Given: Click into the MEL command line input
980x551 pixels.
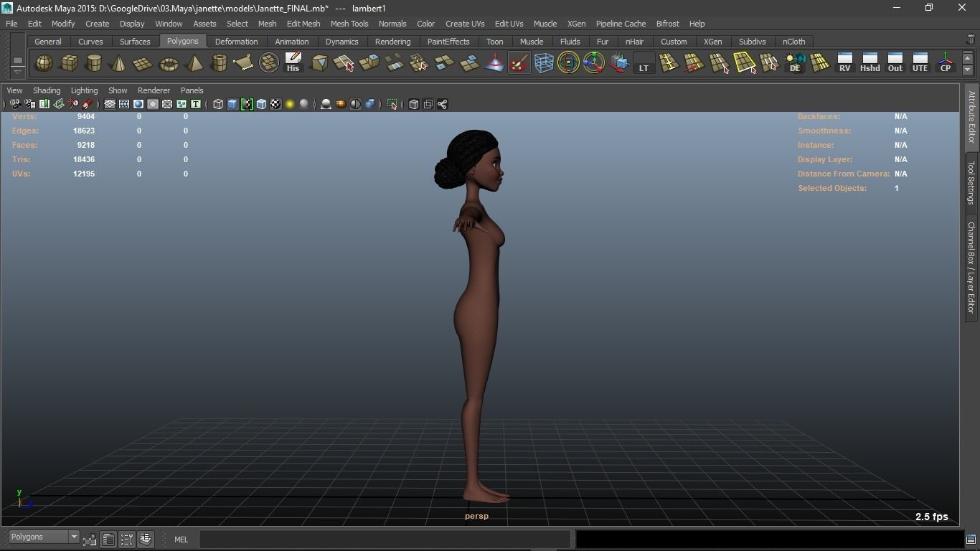Looking at the screenshot, I should (385, 540).
